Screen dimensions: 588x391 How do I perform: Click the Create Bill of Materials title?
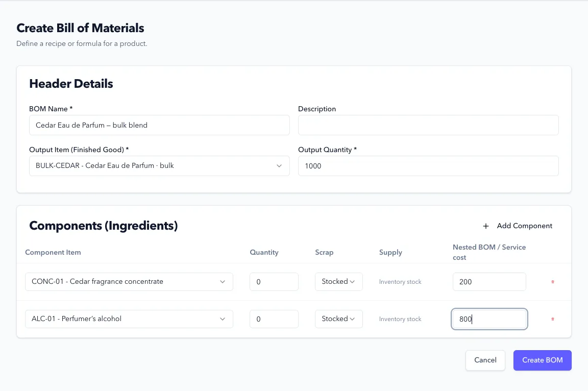click(80, 28)
